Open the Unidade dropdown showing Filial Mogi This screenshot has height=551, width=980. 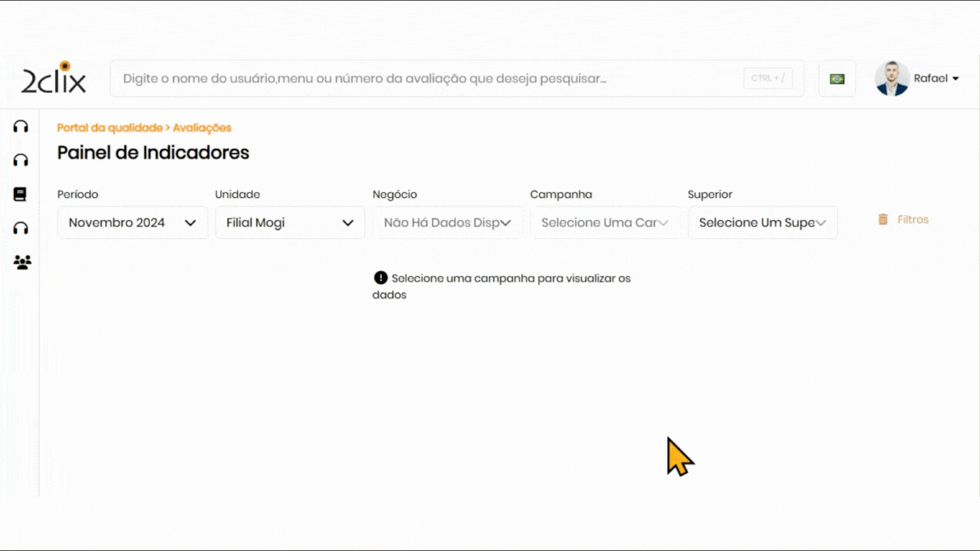tap(290, 223)
